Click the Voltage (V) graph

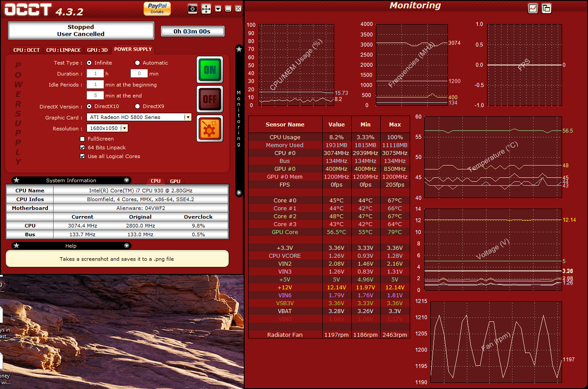pyautogui.click(x=493, y=249)
